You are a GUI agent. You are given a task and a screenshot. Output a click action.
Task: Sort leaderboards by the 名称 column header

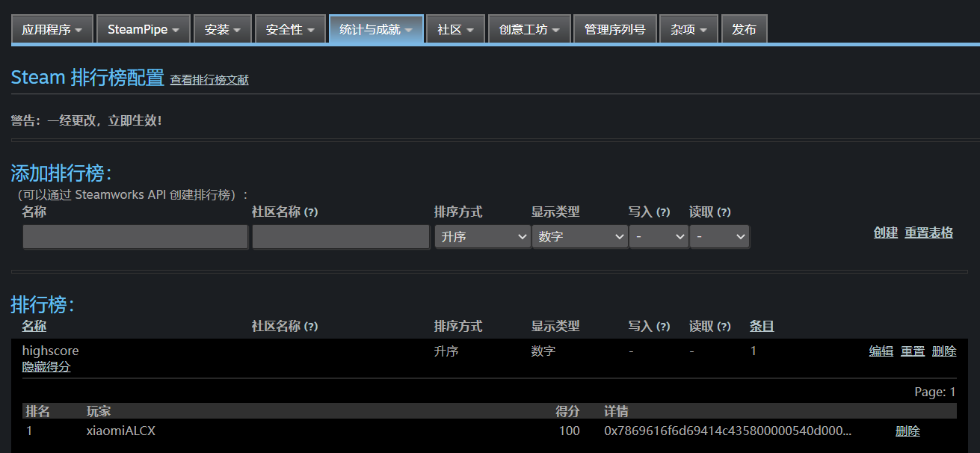pos(34,326)
